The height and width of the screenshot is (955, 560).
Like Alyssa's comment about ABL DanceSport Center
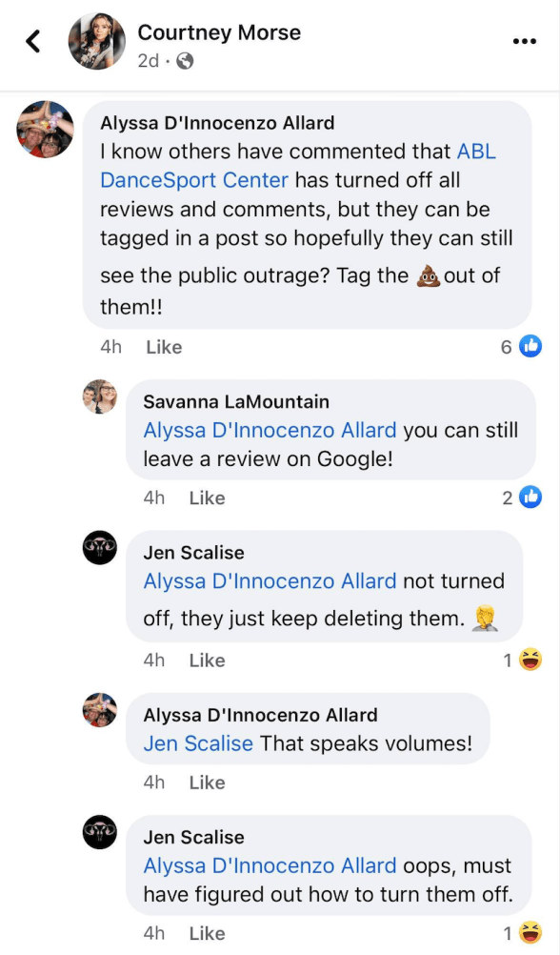pyautogui.click(x=164, y=347)
